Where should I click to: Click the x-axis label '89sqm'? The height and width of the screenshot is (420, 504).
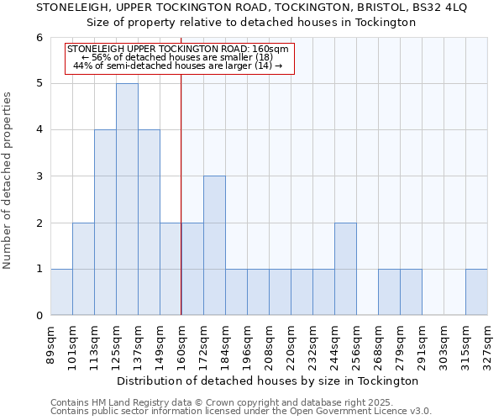pyautogui.click(x=50, y=345)
